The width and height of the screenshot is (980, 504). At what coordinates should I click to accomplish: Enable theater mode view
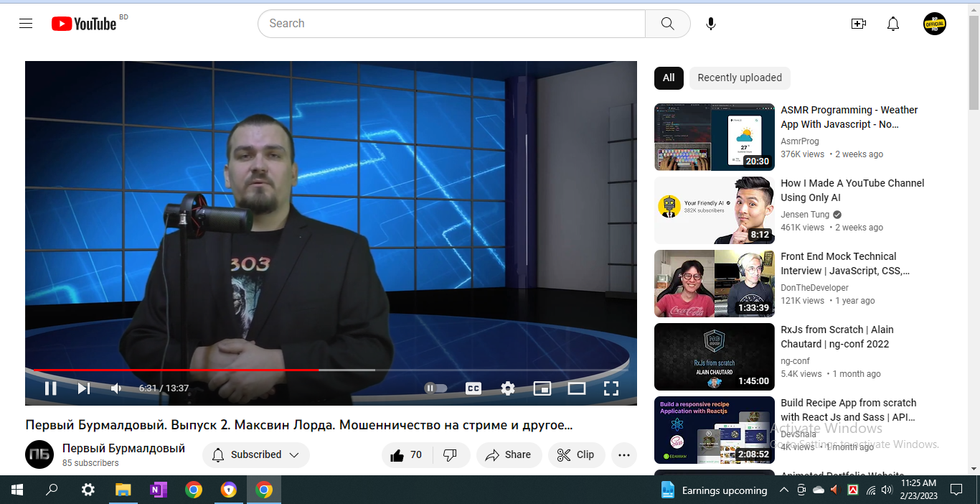[577, 388]
